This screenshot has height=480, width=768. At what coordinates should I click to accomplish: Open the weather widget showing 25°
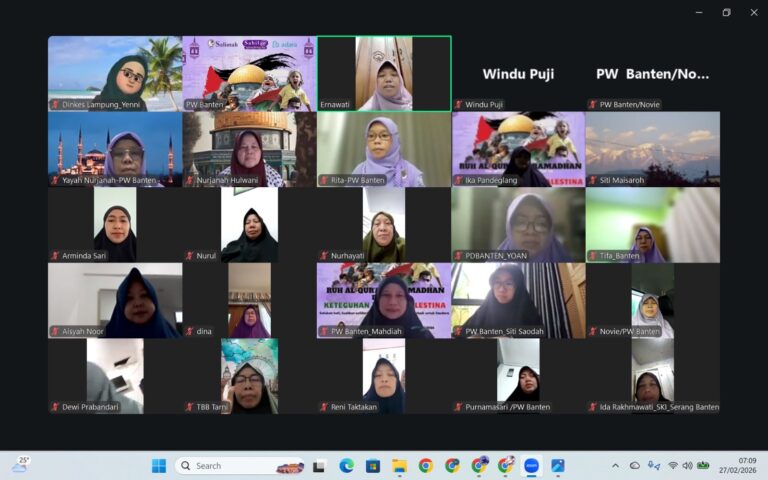(20, 465)
